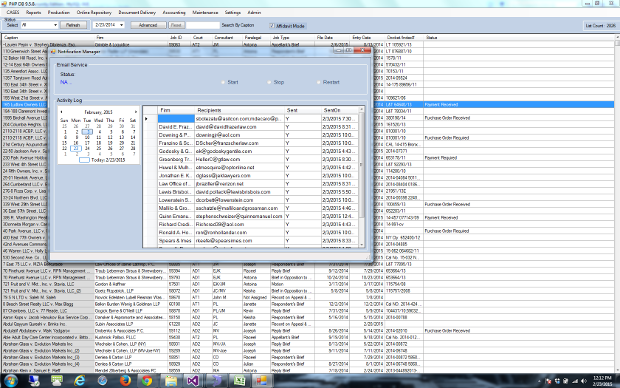This screenshot has height=388, width=620.
Task: Click the active PNP DB taskbar icon
Action: tap(261, 381)
